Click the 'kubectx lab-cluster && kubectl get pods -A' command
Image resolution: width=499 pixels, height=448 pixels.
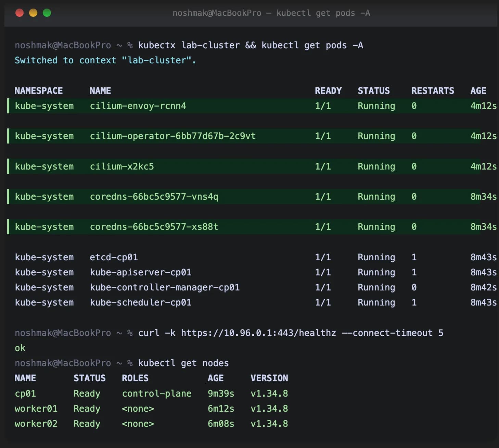tap(251, 45)
